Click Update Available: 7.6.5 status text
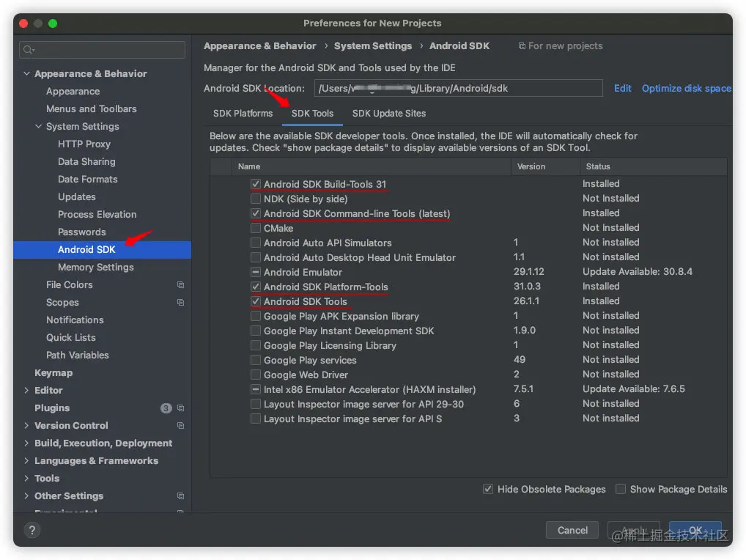Image resolution: width=746 pixels, height=560 pixels. click(x=633, y=388)
